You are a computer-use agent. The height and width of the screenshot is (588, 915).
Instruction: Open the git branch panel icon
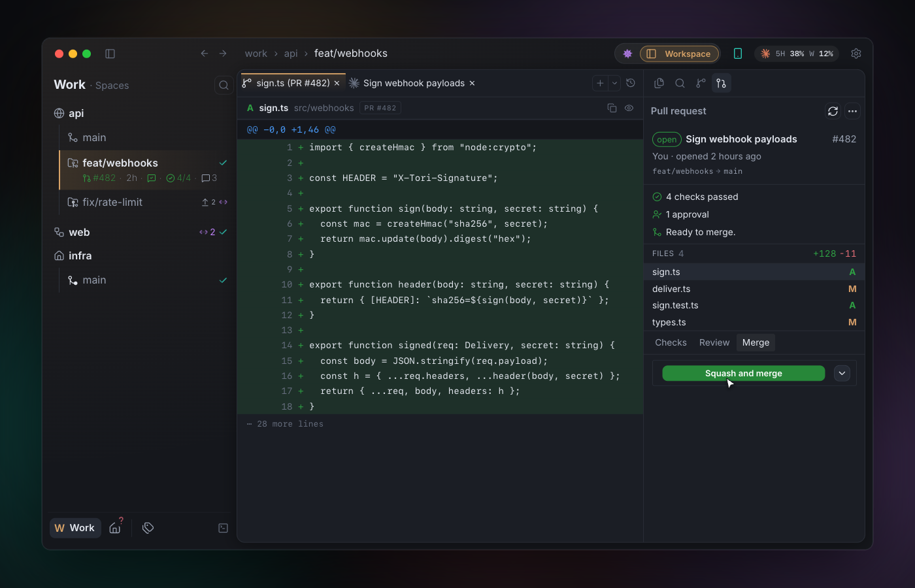[701, 83]
